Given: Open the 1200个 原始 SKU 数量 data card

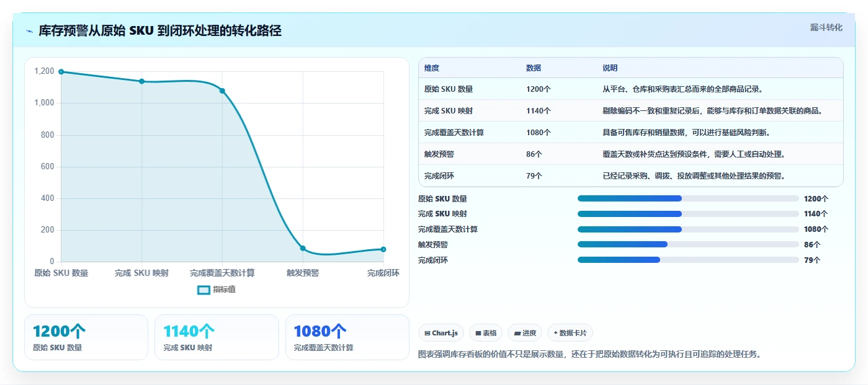Looking at the screenshot, I should tap(86, 337).
